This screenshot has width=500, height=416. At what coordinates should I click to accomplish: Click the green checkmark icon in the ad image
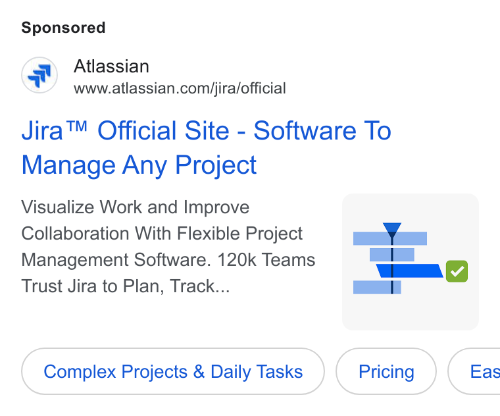coord(457,271)
